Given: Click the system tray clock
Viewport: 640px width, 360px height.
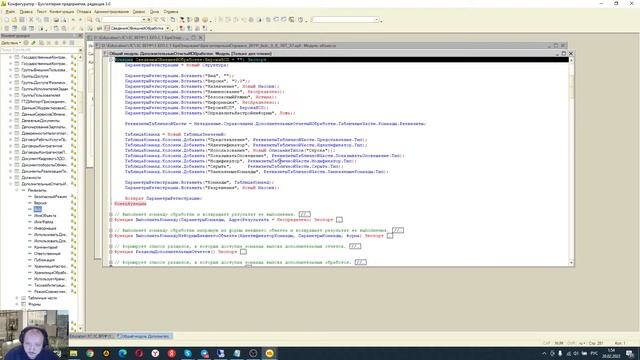Looking at the screenshot, I should coord(611,353).
